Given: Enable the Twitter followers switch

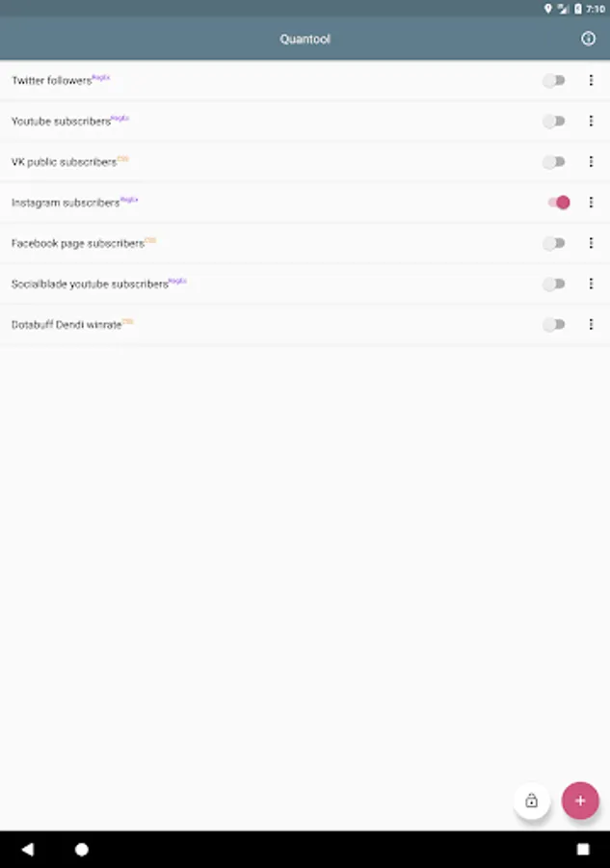Looking at the screenshot, I should (554, 81).
